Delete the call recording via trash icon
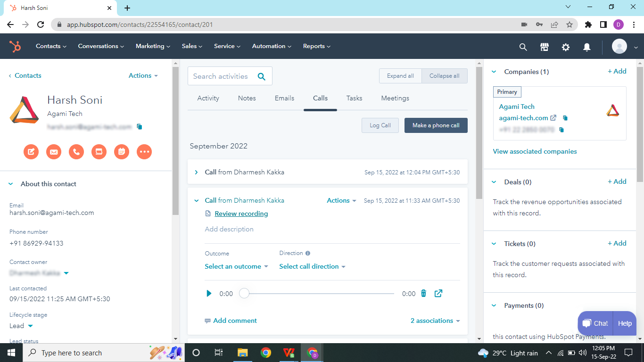 coord(423,293)
